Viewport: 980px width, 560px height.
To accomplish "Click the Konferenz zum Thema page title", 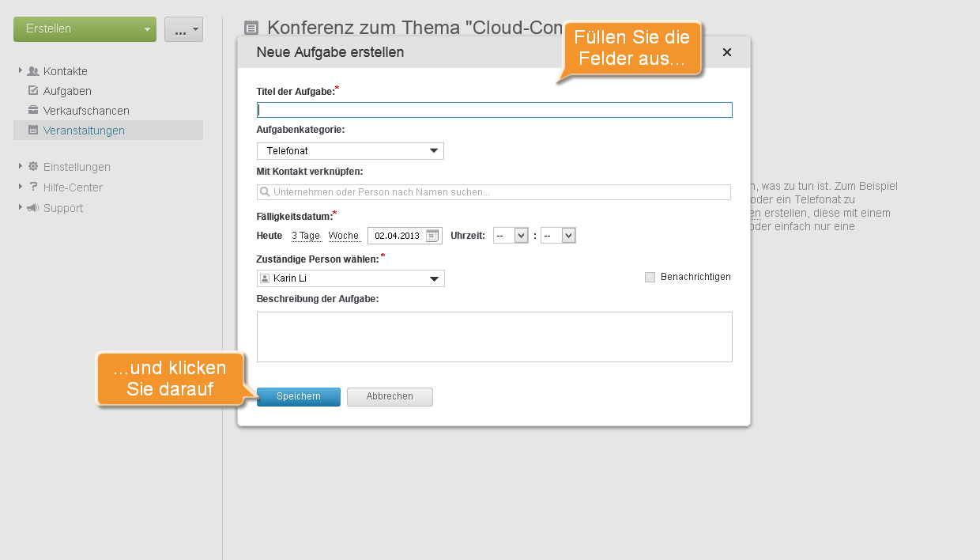I will (415, 28).
